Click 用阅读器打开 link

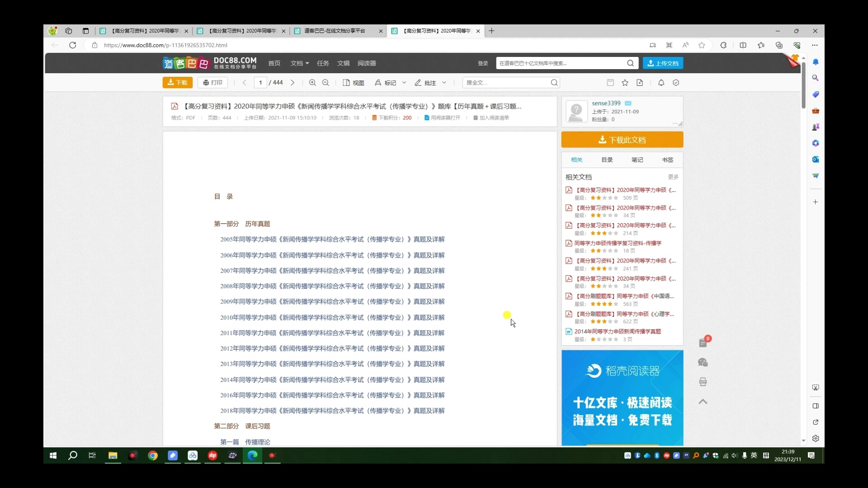point(442,118)
